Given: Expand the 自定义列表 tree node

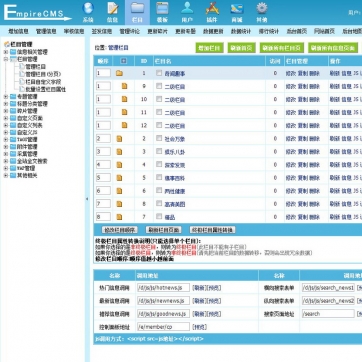Looking at the screenshot, I should click(x=6, y=125).
